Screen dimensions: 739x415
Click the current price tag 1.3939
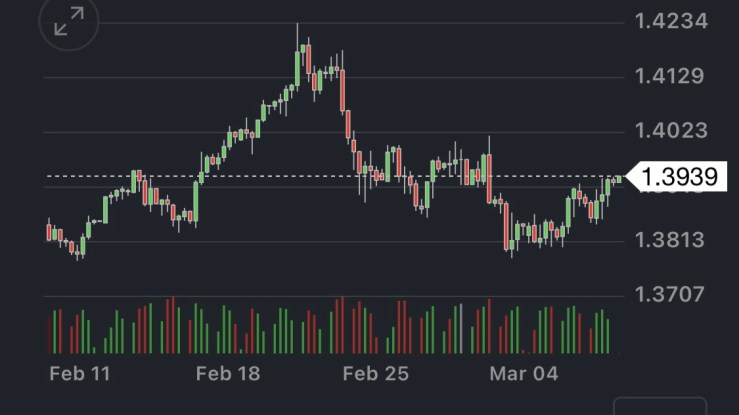678,177
